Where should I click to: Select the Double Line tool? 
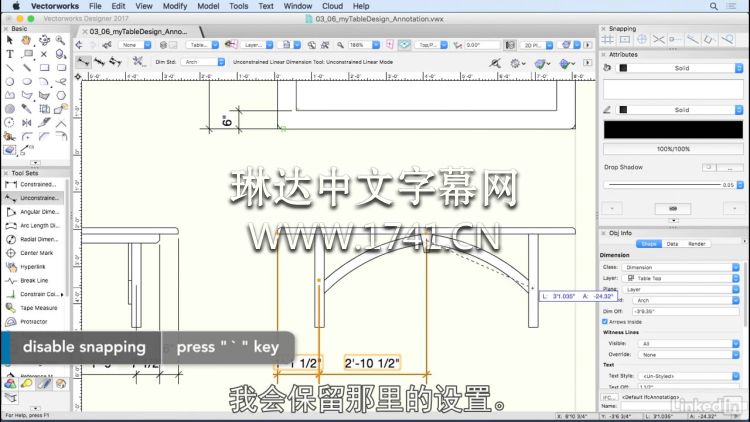tap(27, 68)
